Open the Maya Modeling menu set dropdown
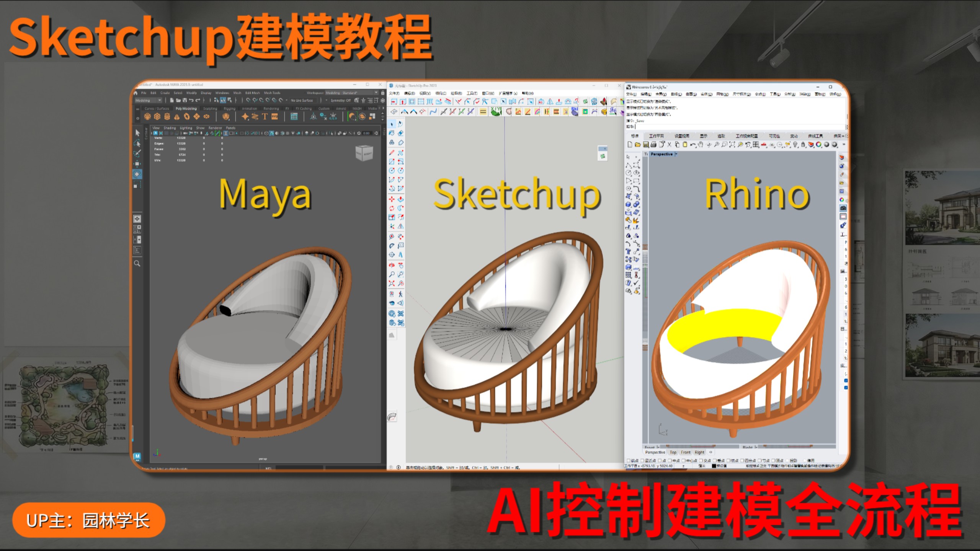This screenshot has width=980, height=551. pyautogui.click(x=149, y=100)
